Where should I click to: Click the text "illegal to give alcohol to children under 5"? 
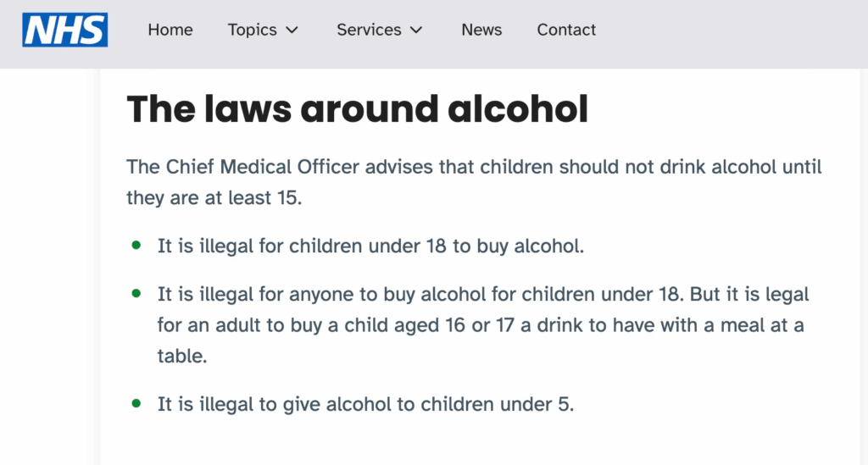coord(365,405)
